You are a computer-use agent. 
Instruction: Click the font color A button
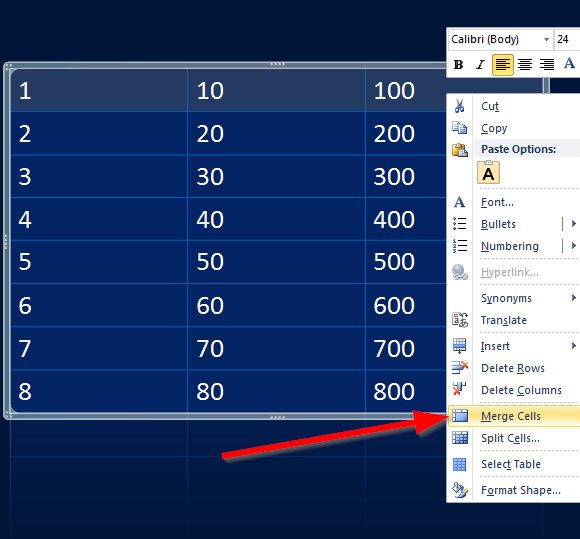click(x=570, y=64)
